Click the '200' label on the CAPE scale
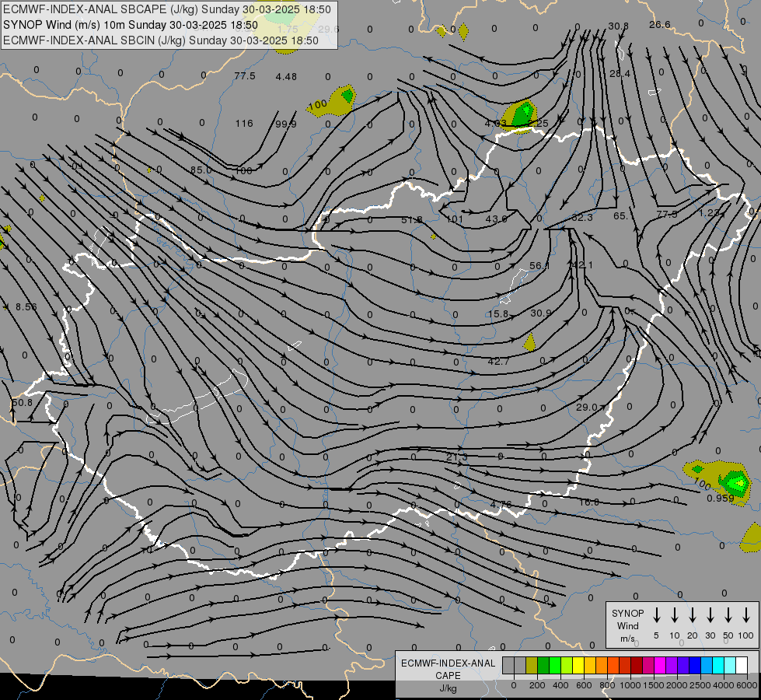The height and width of the screenshot is (700, 761). point(537,685)
